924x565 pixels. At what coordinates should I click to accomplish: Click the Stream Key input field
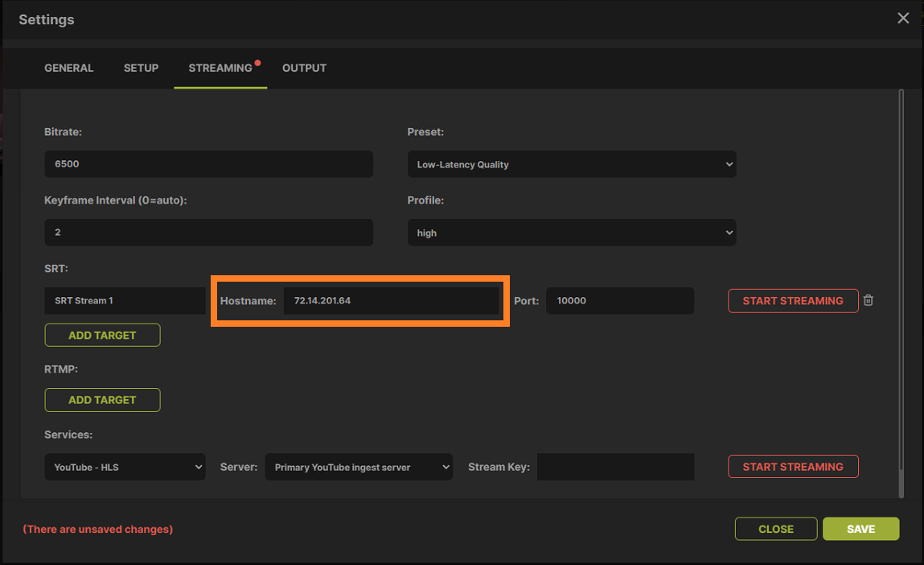pos(615,467)
